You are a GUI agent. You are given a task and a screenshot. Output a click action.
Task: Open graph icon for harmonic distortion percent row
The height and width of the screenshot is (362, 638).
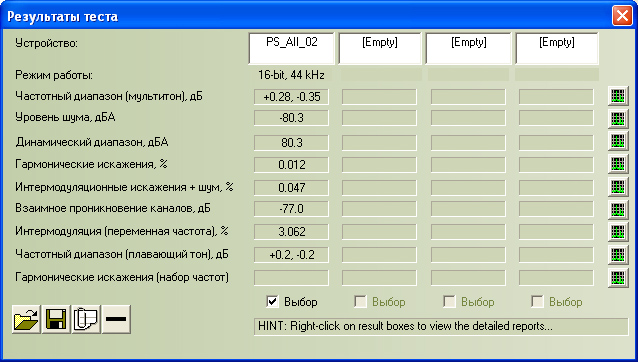pos(618,164)
